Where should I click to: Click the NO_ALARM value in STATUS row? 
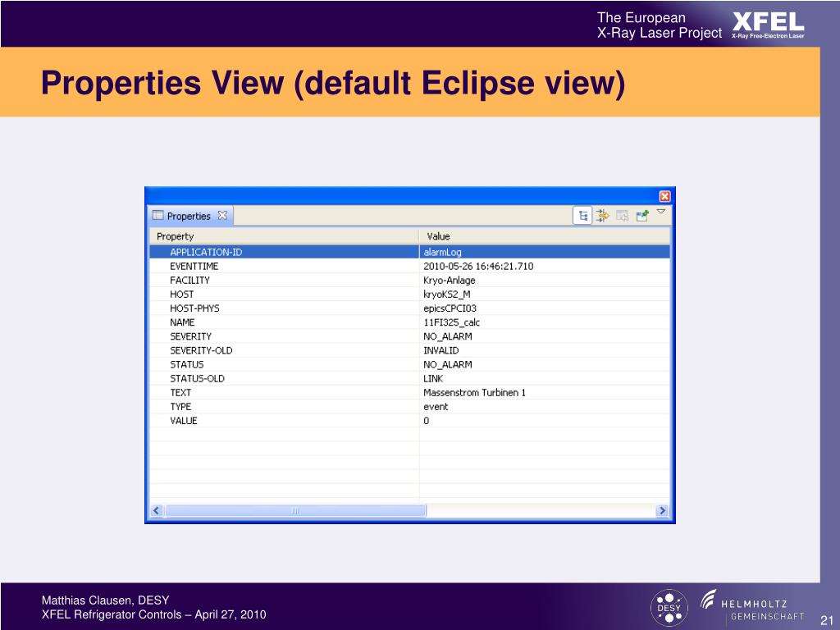tap(447, 364)
